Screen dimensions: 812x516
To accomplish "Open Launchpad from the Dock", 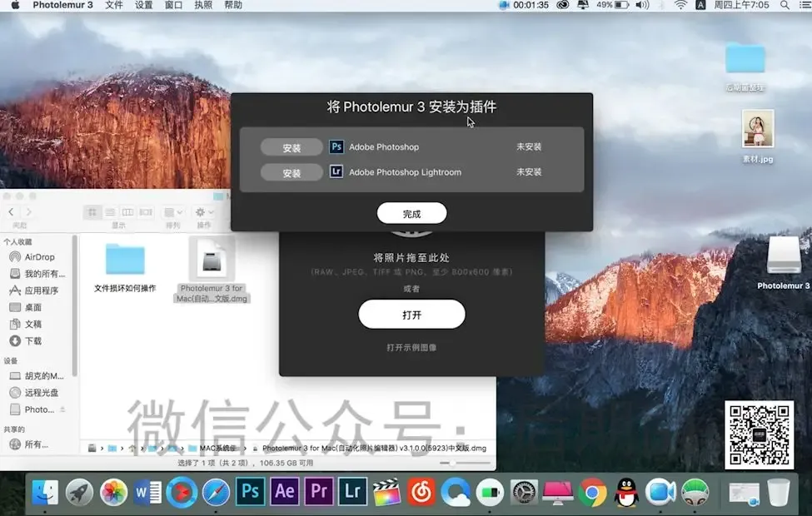I will 79,492.
